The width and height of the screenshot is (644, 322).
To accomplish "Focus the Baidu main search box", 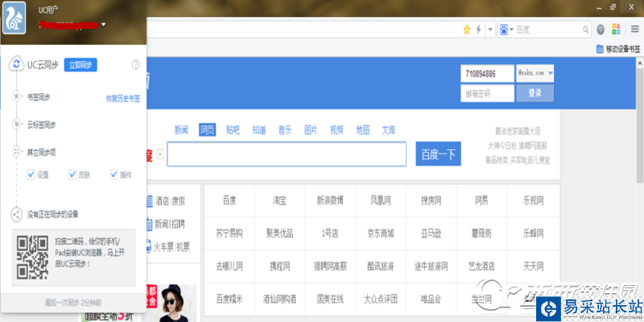I will (x=287, y=154).
